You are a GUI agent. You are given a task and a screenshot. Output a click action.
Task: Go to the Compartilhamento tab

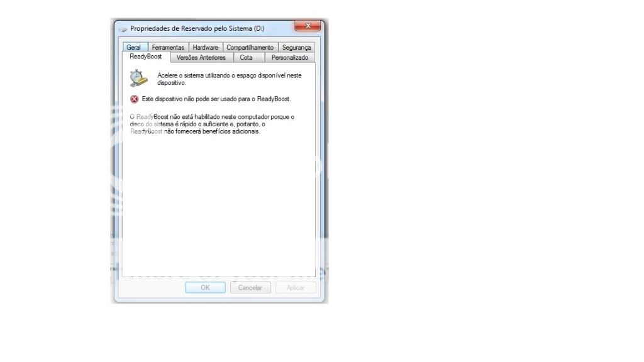(250, 47)
